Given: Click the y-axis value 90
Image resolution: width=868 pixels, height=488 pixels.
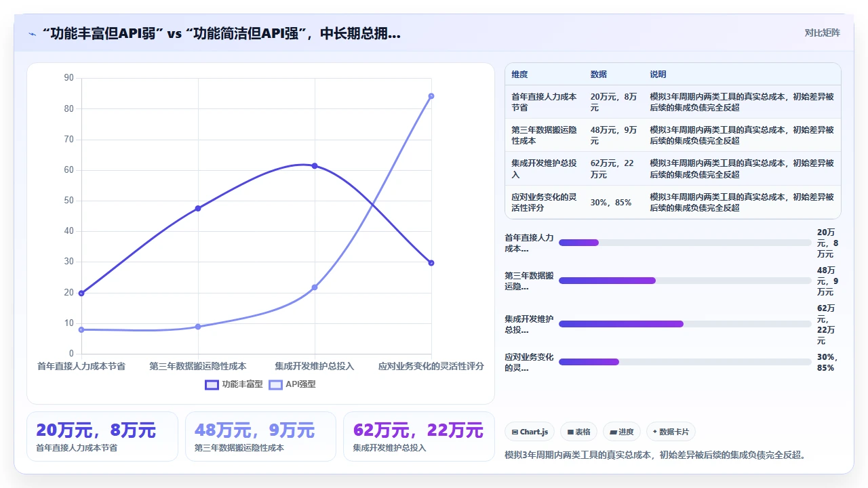Looking at the screenshot, I should pos(69,78).
